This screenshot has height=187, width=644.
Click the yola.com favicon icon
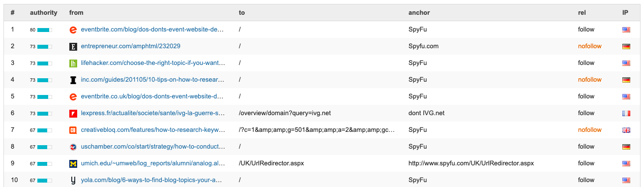tap(73, 180)
